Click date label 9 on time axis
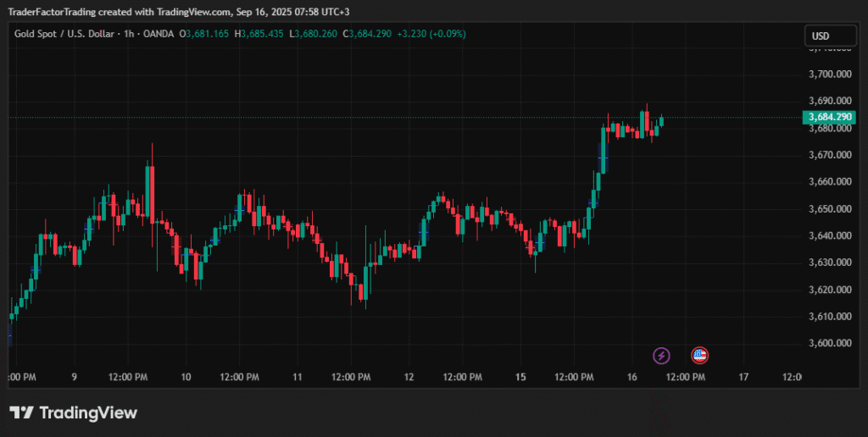 tap(75, 377)
